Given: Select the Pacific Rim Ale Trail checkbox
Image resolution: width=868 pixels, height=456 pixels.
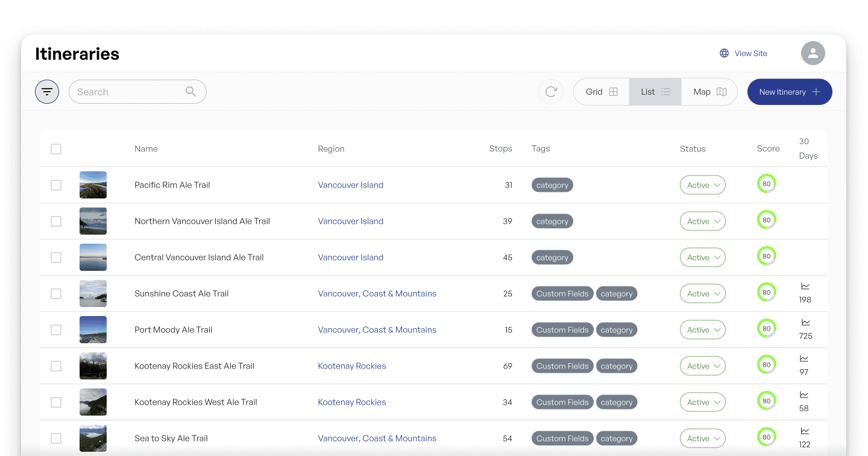Looking at the screenshot, I should 56,185.
